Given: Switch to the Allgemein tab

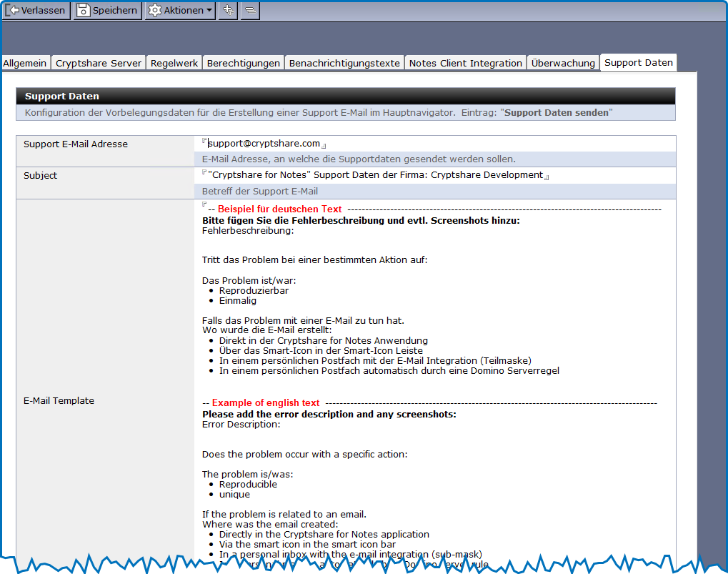Looking at the screenshot, I should (25, 63).
